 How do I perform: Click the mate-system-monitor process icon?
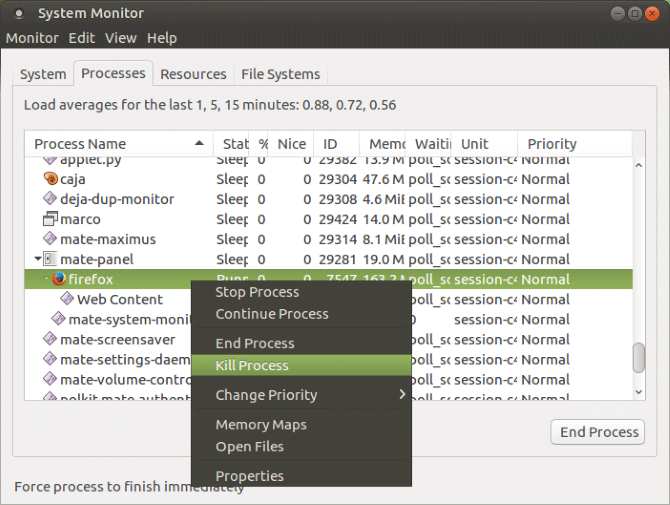pos(59,319)
